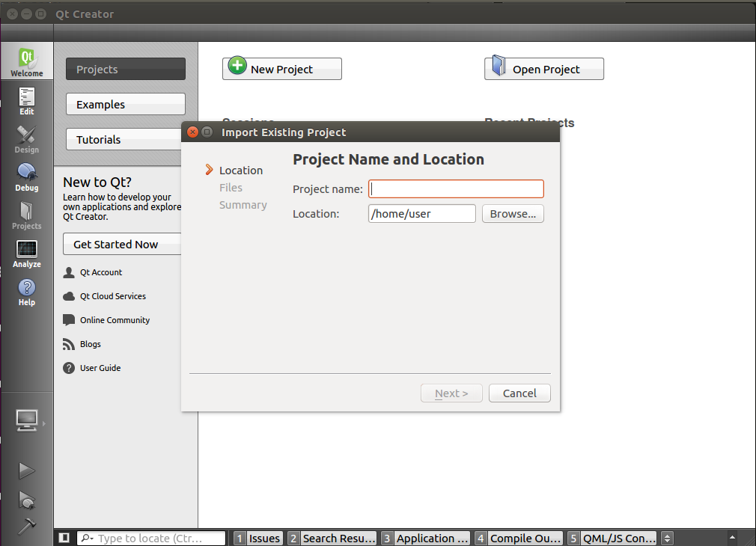This screenshot has height=546, width=756.
Task: Open the Qt Account link
Action: [101, 272]
